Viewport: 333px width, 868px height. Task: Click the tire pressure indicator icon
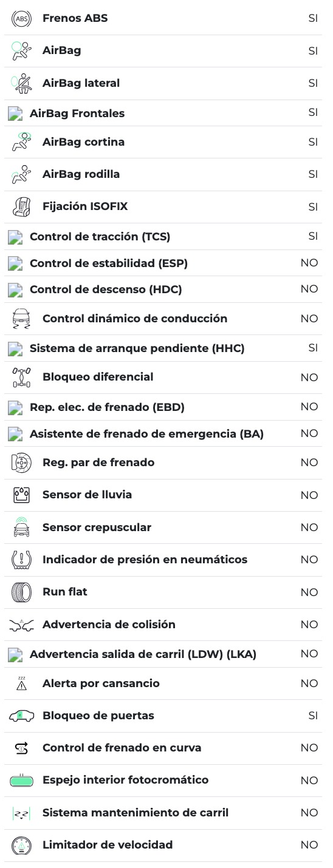[21, 560]
